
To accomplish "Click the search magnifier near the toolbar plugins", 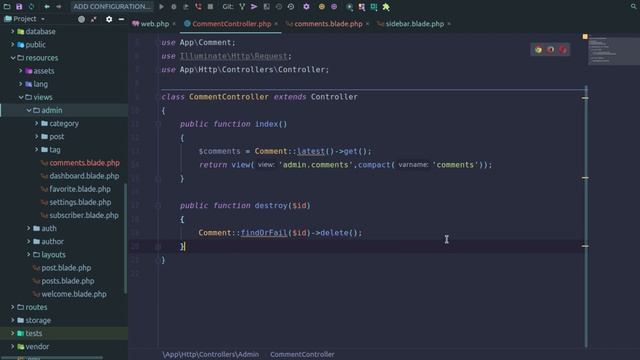I will pos(349,7).
